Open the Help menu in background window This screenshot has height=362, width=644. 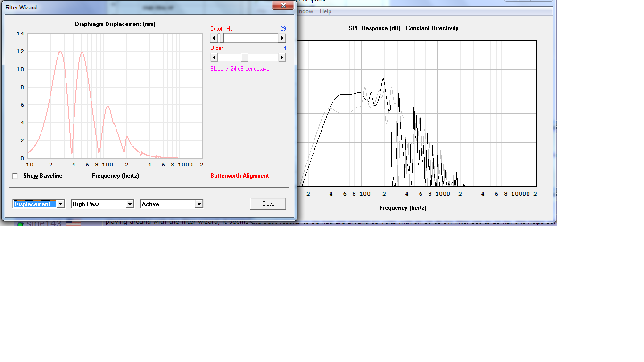coord(325,11)
